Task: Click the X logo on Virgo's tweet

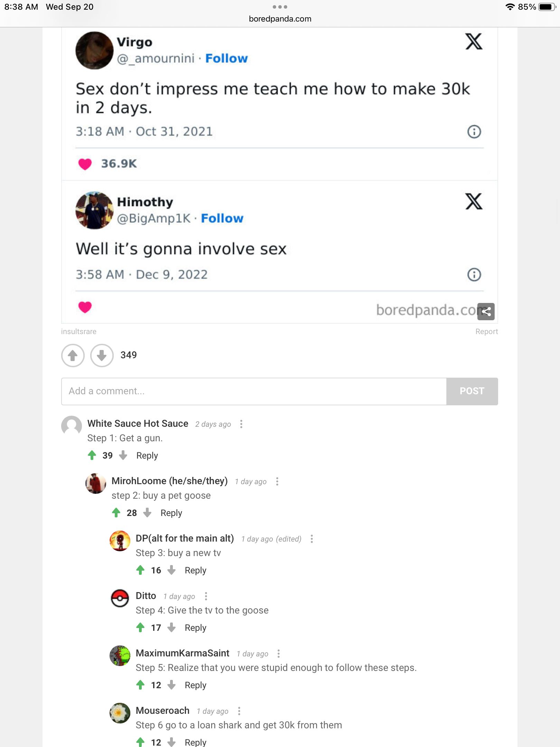Action: coord(474,42)
